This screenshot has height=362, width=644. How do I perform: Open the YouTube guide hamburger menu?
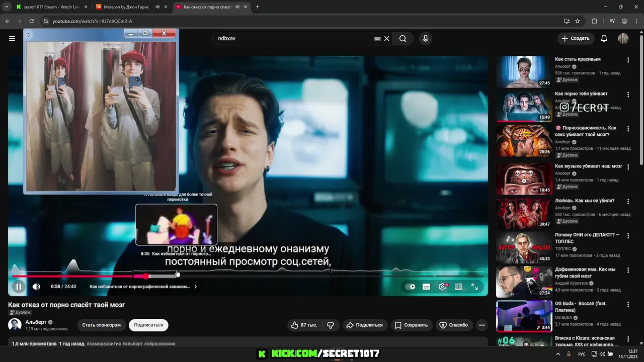12,38
